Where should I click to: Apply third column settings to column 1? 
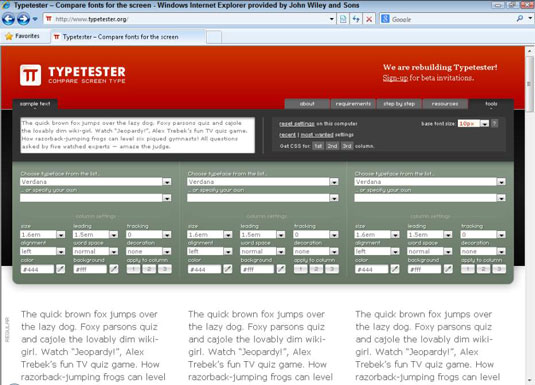click(468, 269)
